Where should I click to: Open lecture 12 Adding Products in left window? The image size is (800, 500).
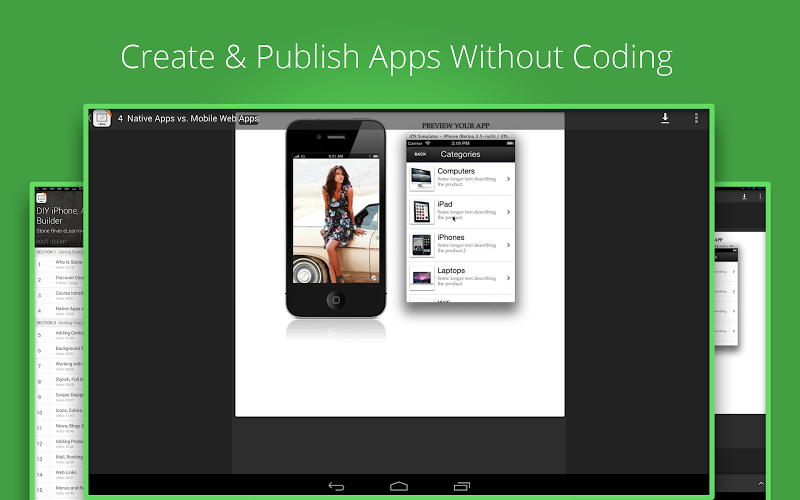pyautogui.click(x=59, y=443)
